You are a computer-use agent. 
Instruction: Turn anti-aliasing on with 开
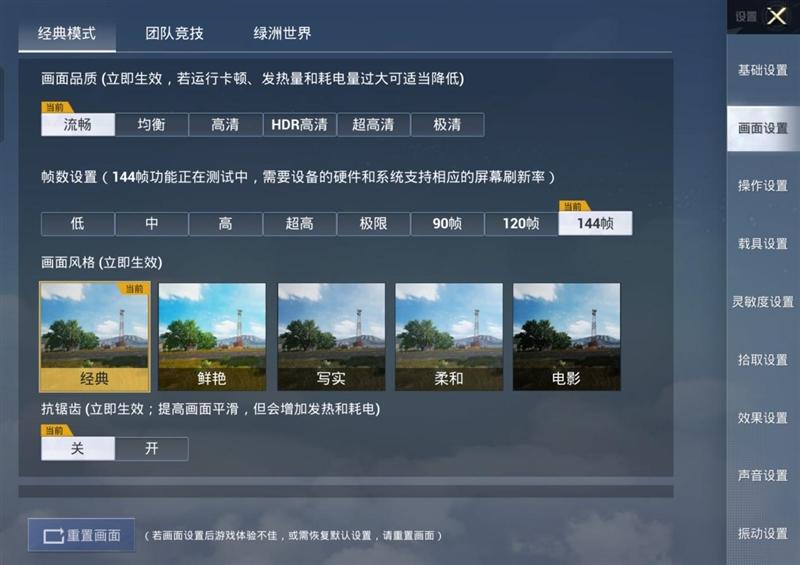pyautogui.click(x=152, y=449)
